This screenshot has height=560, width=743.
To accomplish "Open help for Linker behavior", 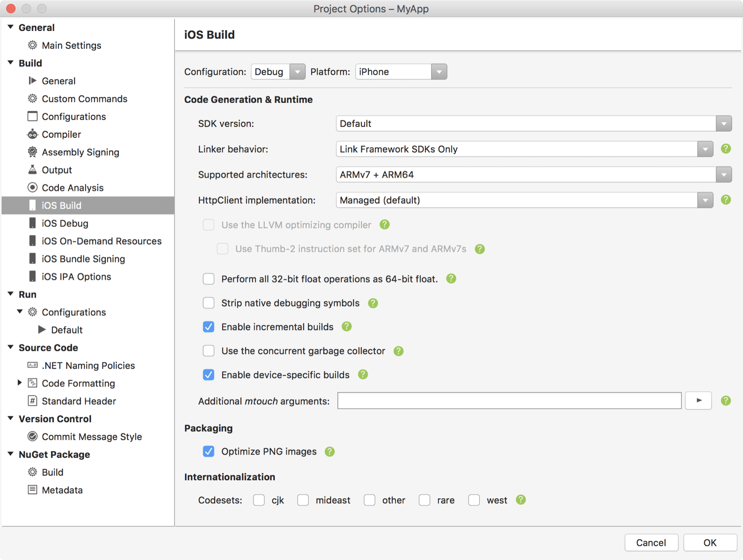I will click(726, 149).
